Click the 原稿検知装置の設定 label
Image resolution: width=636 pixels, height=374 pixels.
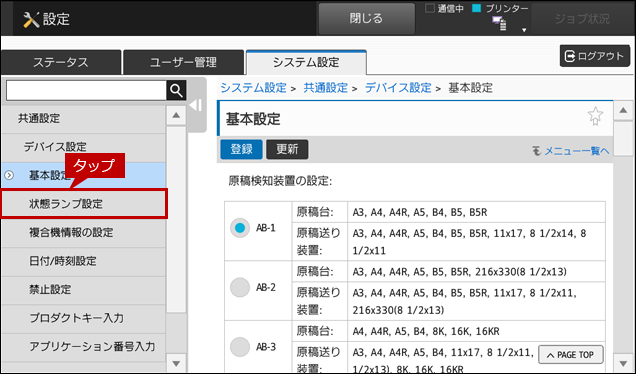tap(280, 181)
